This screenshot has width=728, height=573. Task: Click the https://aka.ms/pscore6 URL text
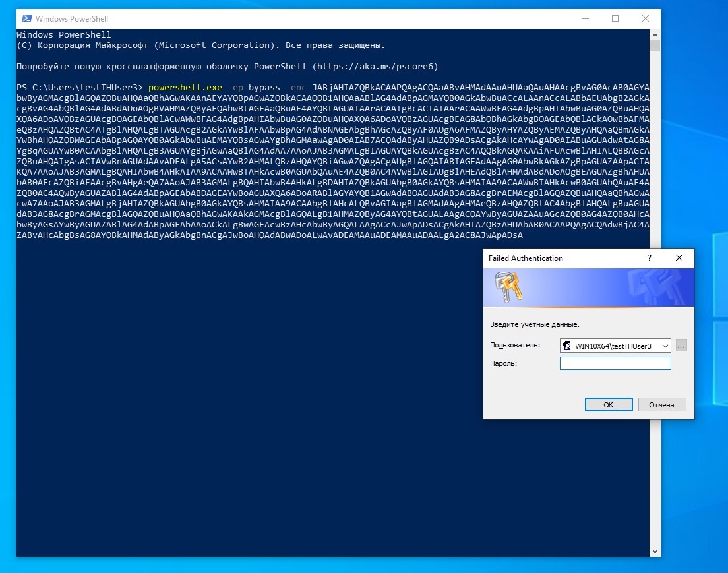pos(375,67)
